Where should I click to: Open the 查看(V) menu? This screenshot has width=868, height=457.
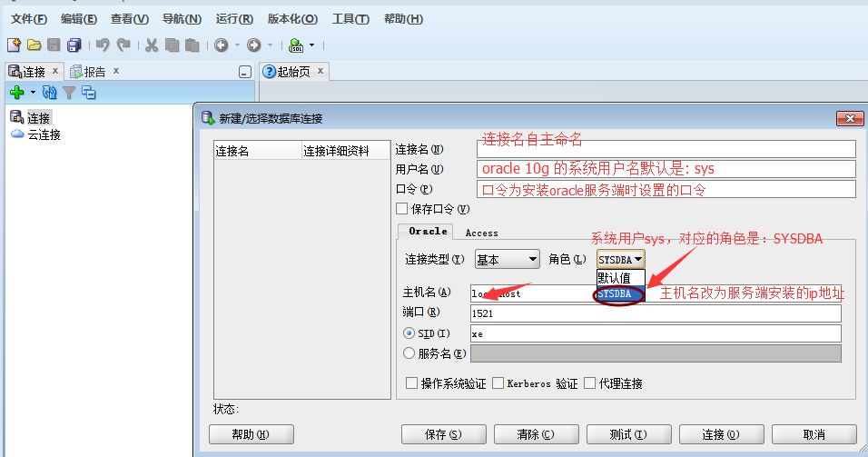[x=130, y=19]
